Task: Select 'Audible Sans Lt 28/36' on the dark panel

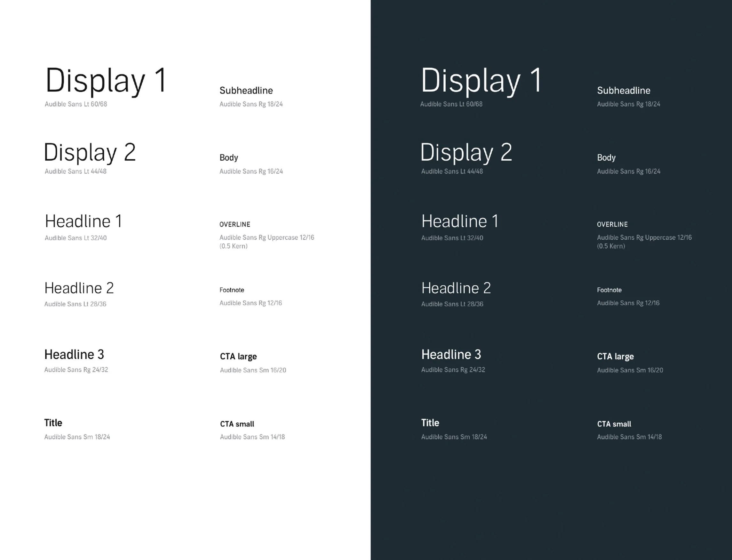Action: (x=452, y=304)
